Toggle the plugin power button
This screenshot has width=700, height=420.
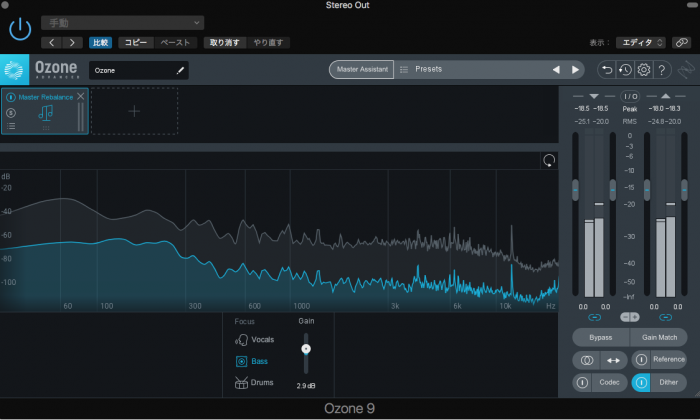tap(20, 29)
